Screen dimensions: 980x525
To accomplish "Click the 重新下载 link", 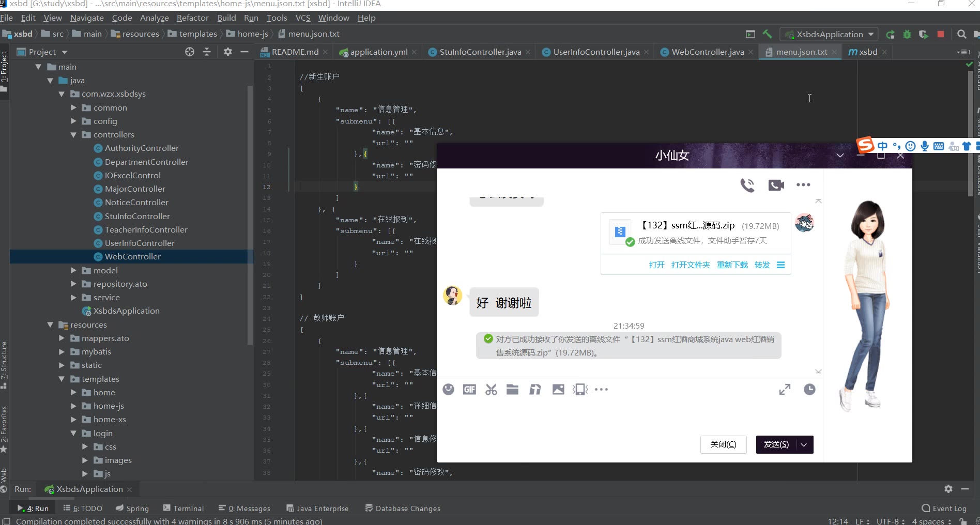I will (x=732, y=265).
